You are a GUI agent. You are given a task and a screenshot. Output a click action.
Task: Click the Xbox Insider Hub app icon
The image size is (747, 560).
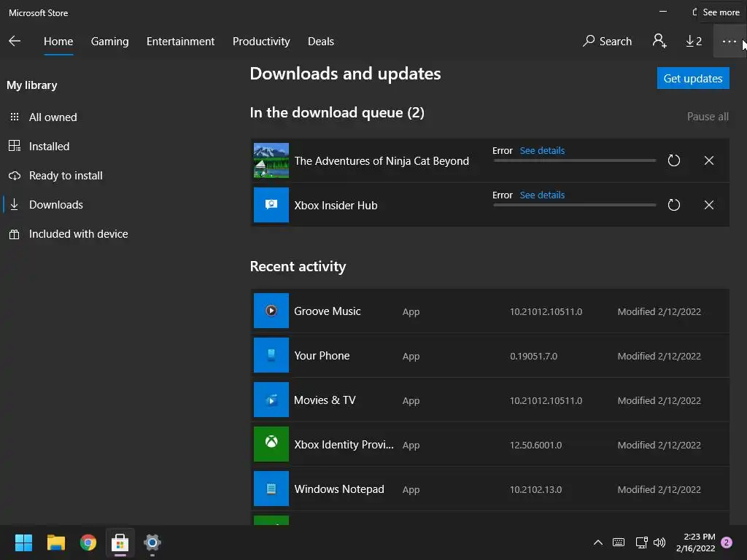pos(271,205)
